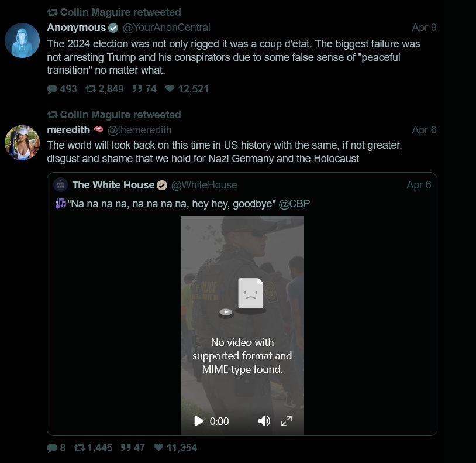Image resolution: width=476 pixels, height=463 pixels.
Task: Like the Anonymous tweet with heart icon
Action: 170,89
